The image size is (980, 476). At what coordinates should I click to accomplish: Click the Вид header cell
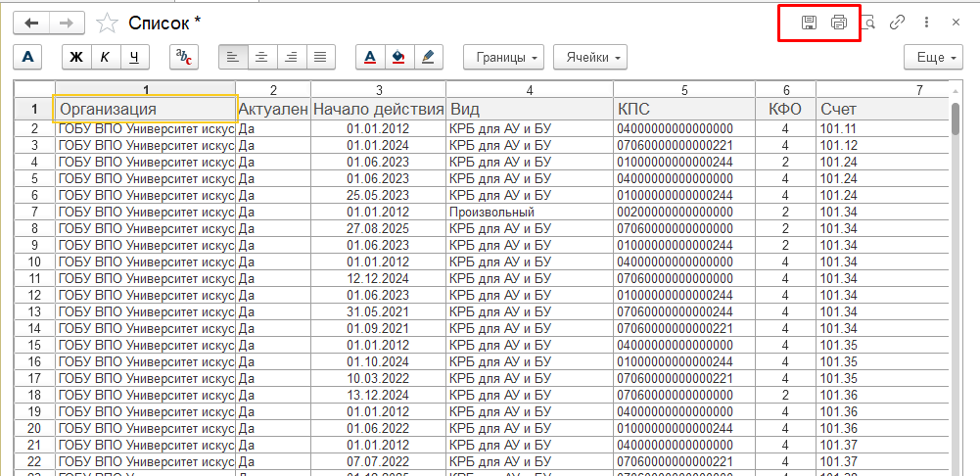[x=530, y=110]
